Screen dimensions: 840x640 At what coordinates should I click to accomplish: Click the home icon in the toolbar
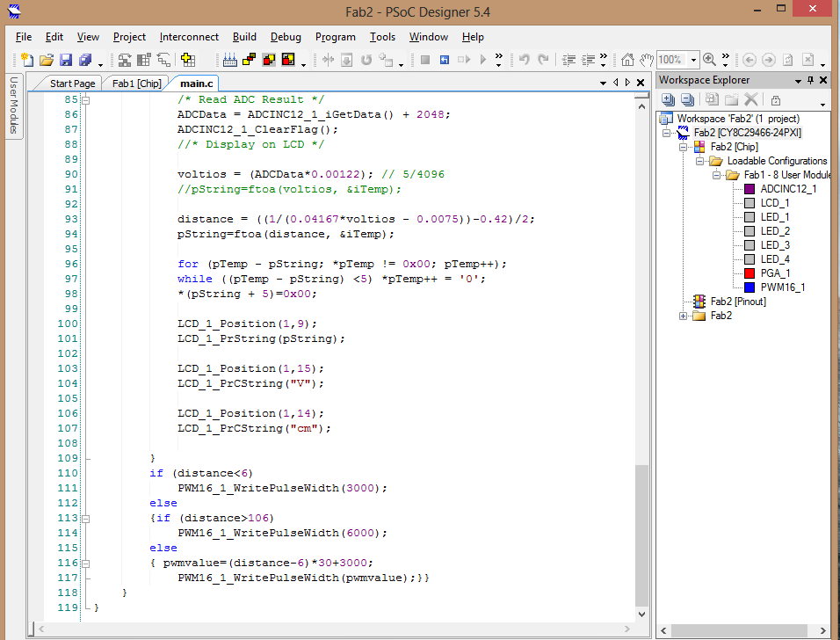(x=627, y=60)
